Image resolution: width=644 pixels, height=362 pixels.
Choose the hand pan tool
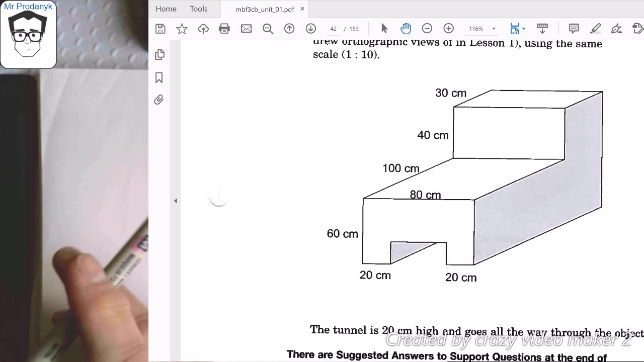click(406, 29)
